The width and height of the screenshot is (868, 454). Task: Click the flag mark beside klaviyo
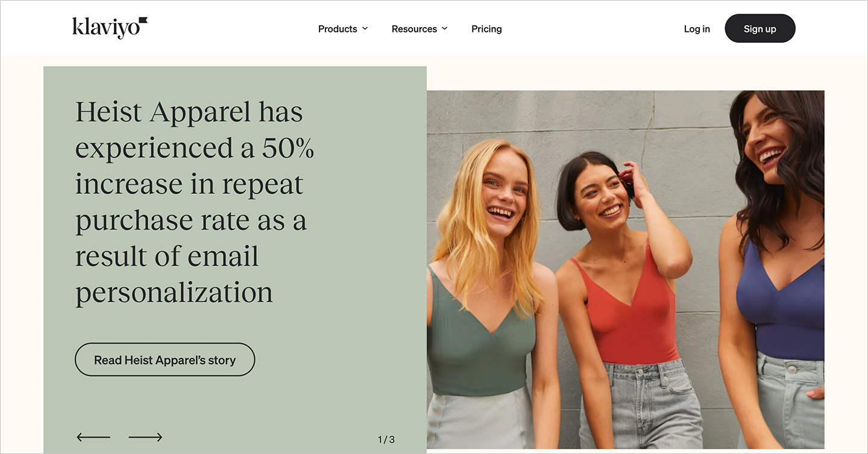coord(143,22)
